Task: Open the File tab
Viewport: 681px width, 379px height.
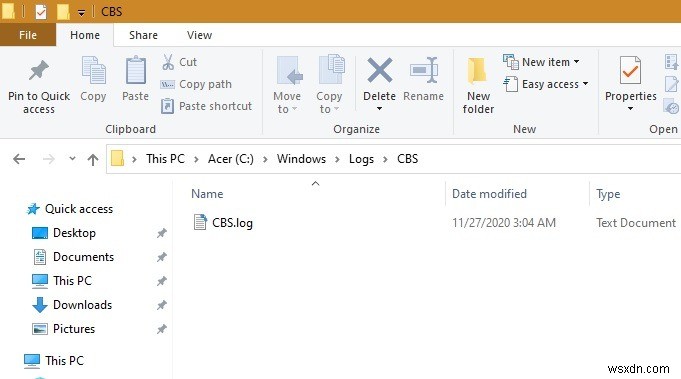Action: (x=28, y=35)
